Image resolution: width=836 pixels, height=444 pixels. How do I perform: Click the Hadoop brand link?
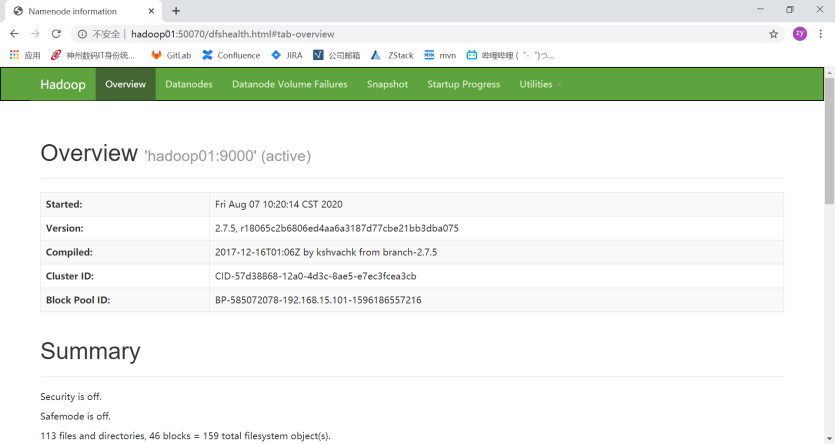(63, 84)
